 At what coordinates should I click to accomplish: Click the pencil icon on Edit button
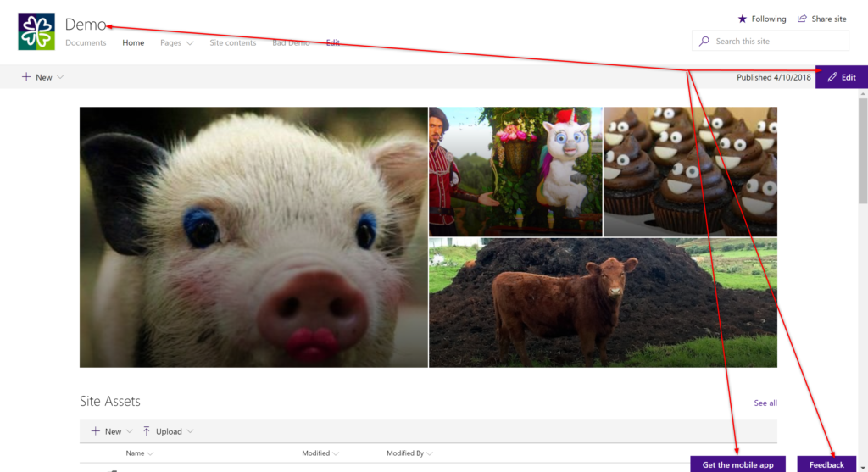coord(832,77)
